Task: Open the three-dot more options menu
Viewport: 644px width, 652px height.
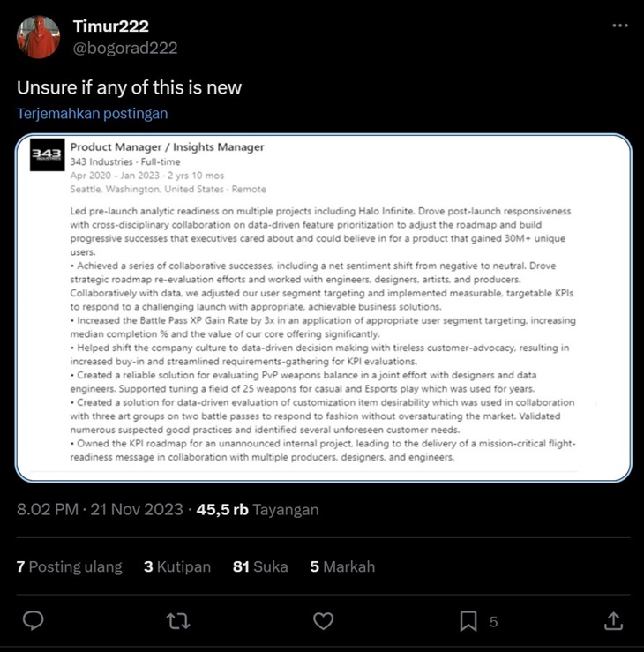Action: click(620, 26)
